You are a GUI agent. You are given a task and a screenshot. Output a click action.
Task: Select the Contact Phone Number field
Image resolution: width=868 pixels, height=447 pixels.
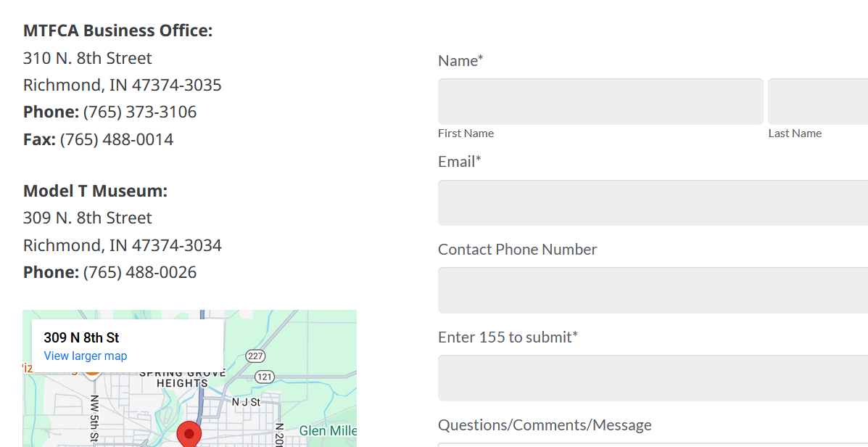pos(653,290)
